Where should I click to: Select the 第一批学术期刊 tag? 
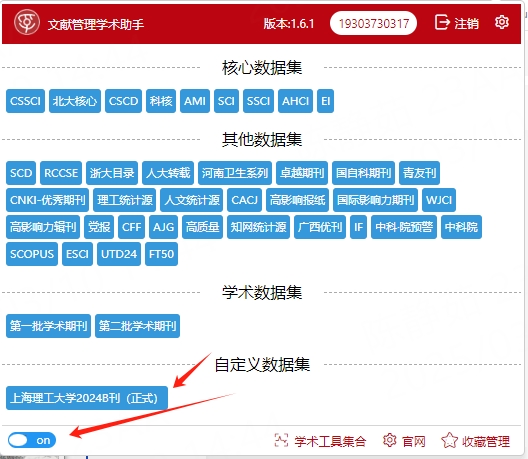(x=48, y=326)
